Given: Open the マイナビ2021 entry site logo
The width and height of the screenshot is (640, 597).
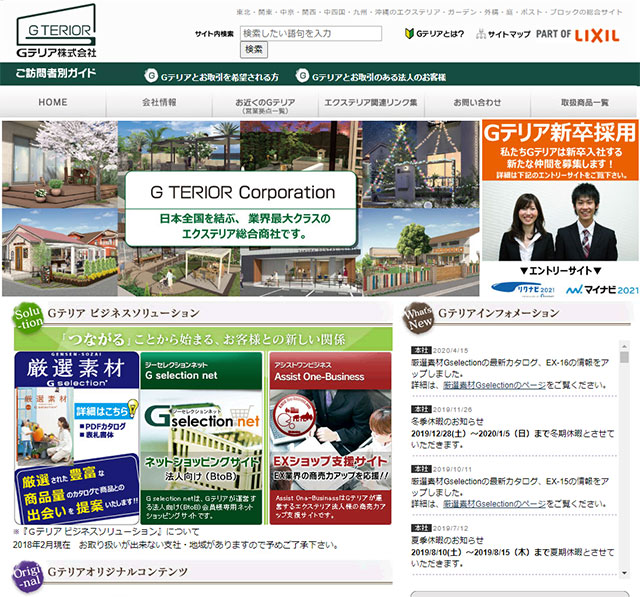Looking at the screenshot, I should [600, 288].
